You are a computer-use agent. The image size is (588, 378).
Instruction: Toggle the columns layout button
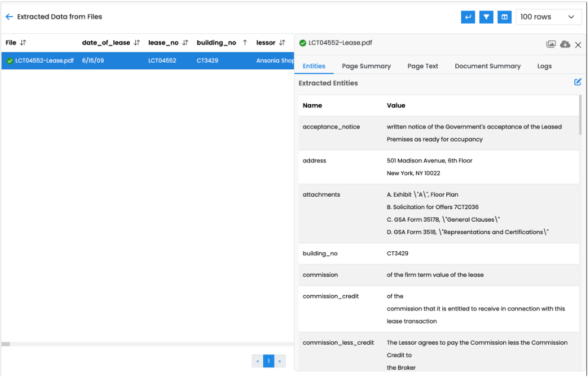[504, 17]
